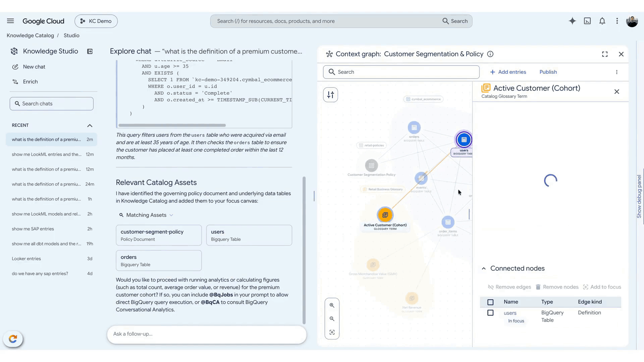
Task: Open the top bar three-dot settings menu
Action: pos(617,21)
